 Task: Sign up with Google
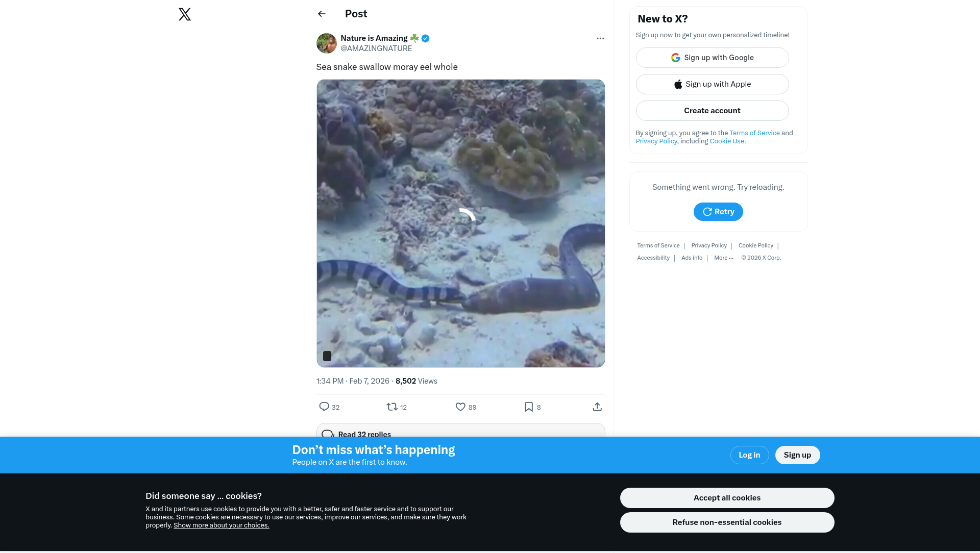pyautogui.click(x=712, y=58)
